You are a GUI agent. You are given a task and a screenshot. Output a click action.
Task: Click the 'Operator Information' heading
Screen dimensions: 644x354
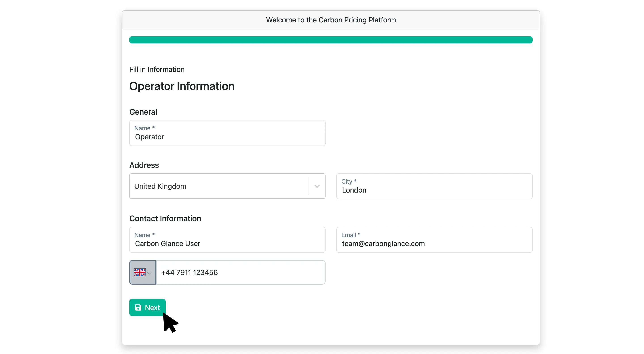point(182,86)
